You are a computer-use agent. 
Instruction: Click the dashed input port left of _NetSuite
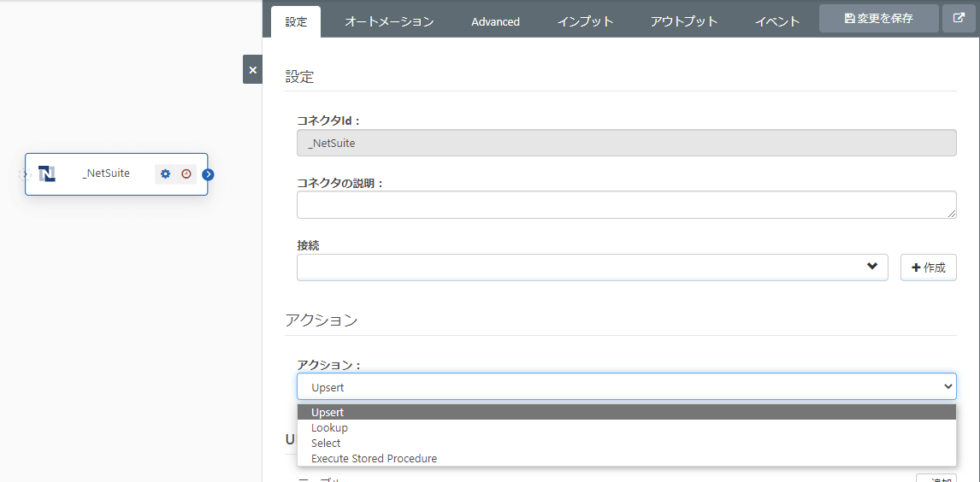pos(24,173)
